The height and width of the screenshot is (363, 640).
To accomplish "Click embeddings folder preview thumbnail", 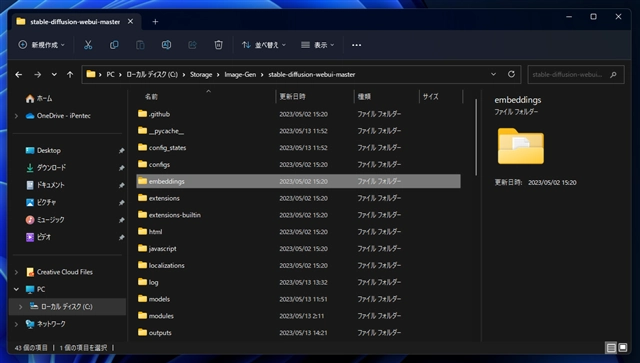I will [x=520, y=146].
